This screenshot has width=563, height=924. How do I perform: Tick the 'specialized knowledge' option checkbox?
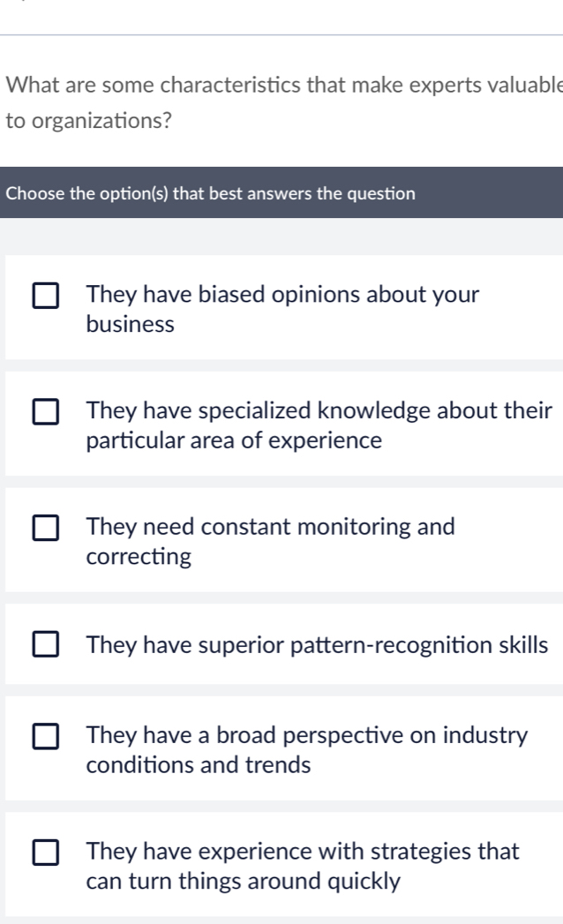47,411
